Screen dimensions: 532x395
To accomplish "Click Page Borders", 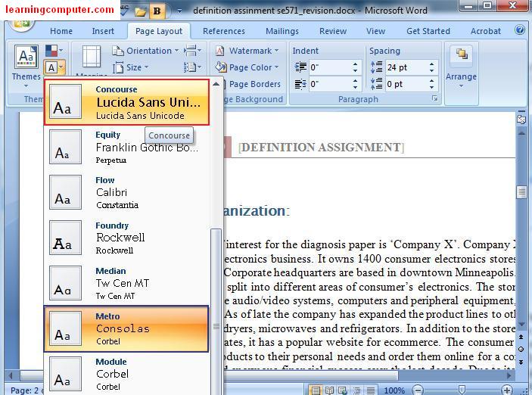I will (x=254, y=84).
